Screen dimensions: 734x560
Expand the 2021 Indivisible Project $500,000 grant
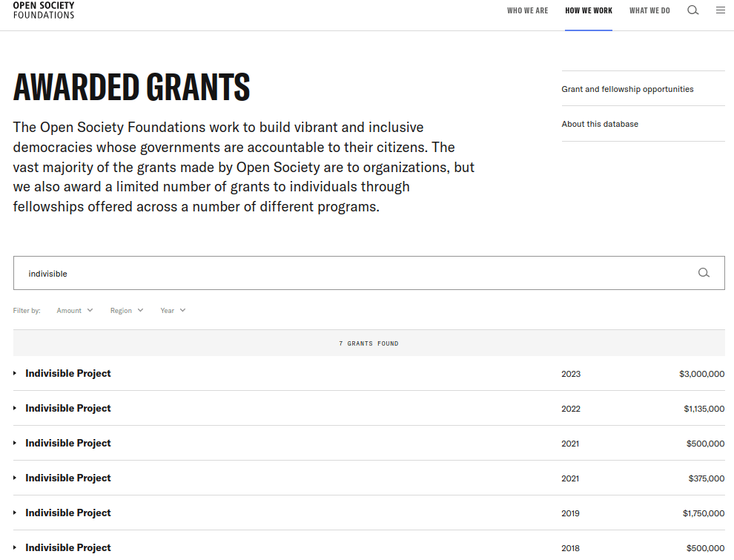pyautogui.click(x=369, y=444)
